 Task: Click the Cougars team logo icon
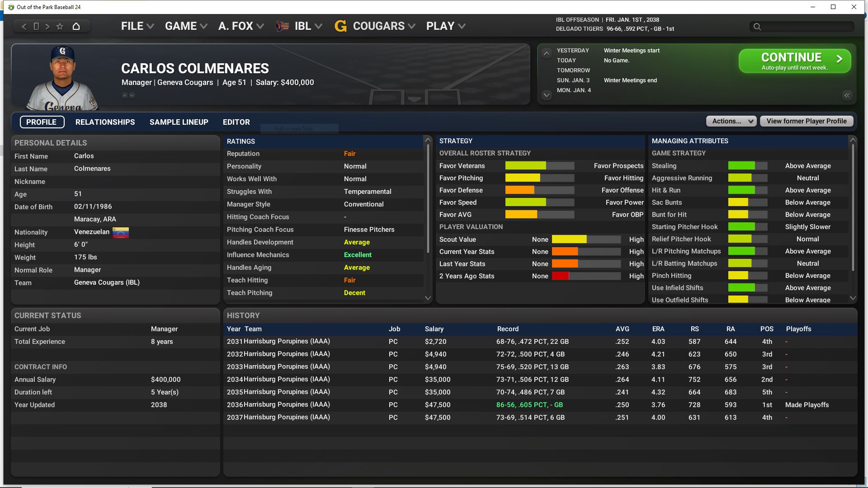click(340, 26)
